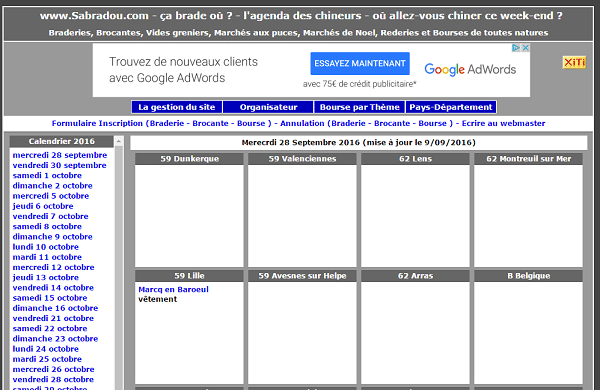
Task: Click the 59 Lille column header
Action: (x=189, y=276)
